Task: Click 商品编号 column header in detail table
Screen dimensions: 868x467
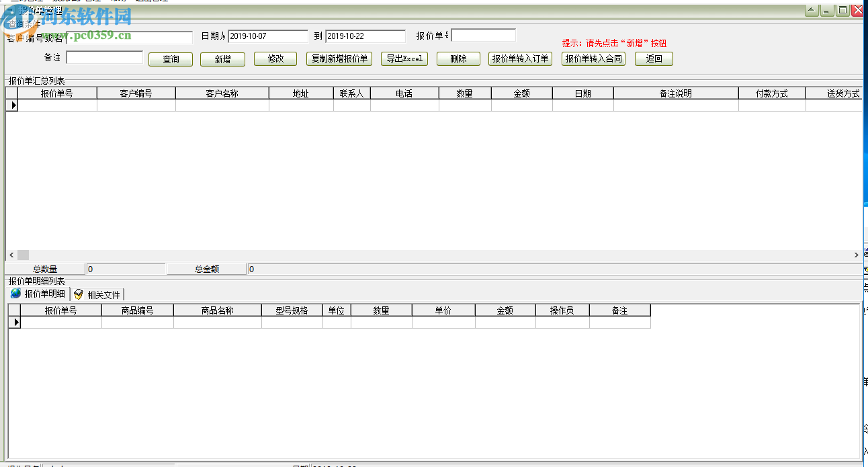Action: pyautogui.click(x=138, y=310)
